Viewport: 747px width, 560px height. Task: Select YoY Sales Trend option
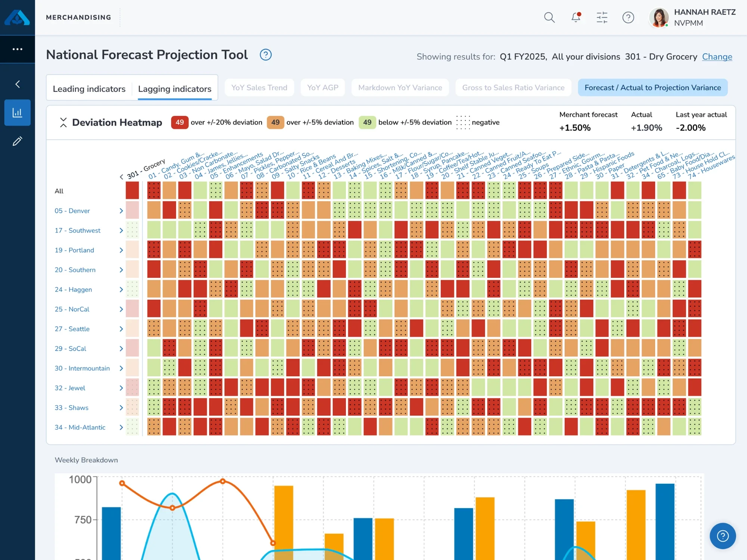[x=259, y=87]
